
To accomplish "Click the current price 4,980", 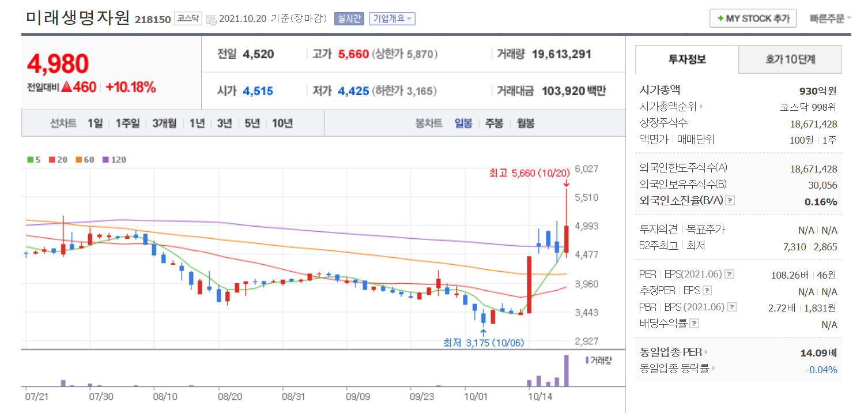I will 58,64.
